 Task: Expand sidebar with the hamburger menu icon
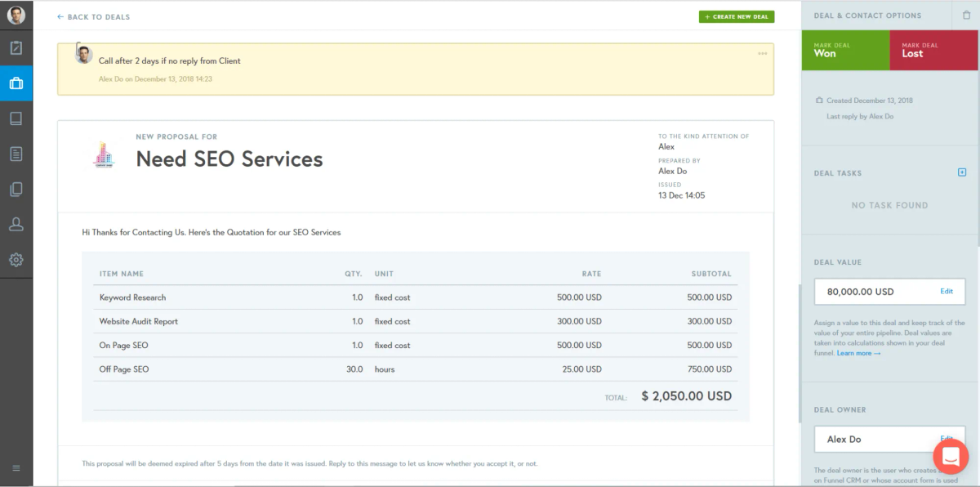[x=16, y=468]
